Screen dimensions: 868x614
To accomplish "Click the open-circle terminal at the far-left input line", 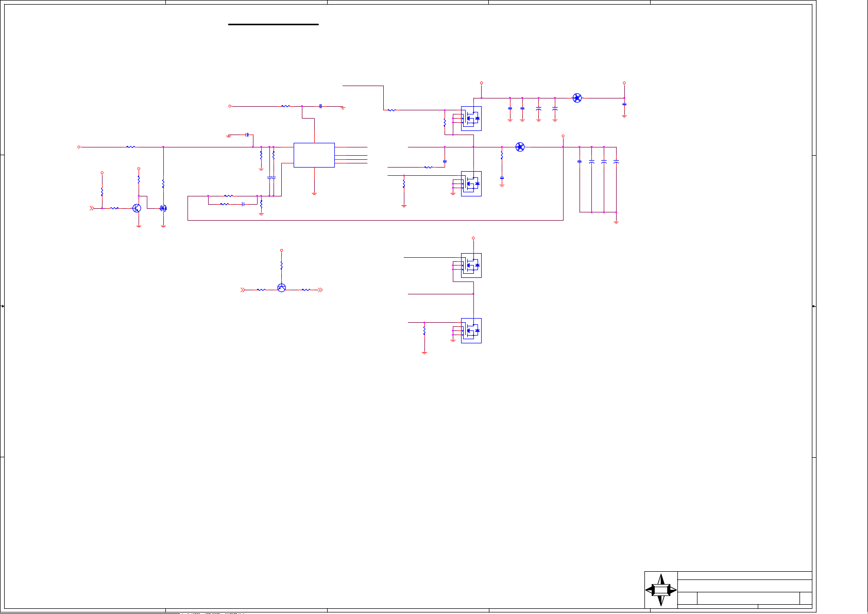I will coord(79,147).
